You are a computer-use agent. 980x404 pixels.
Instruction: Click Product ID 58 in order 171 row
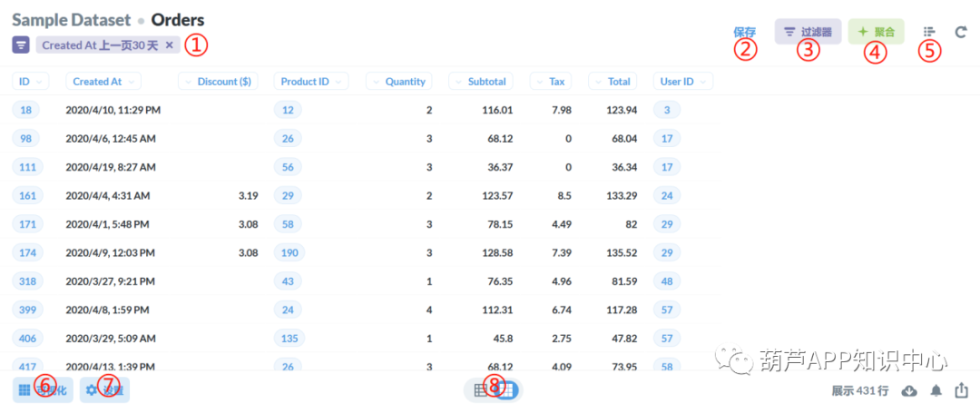[x=288, y=224]
